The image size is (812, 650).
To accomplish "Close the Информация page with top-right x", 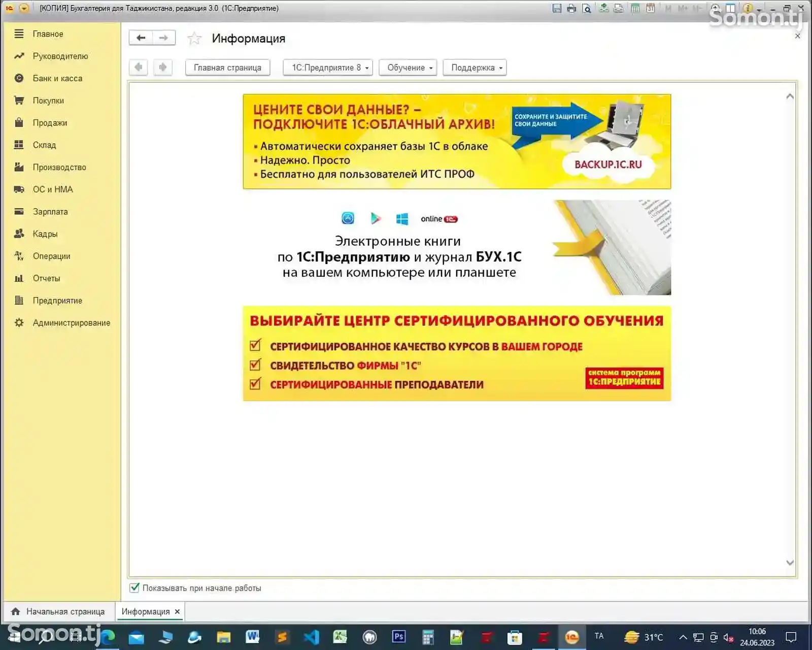I will coord(797,36).
